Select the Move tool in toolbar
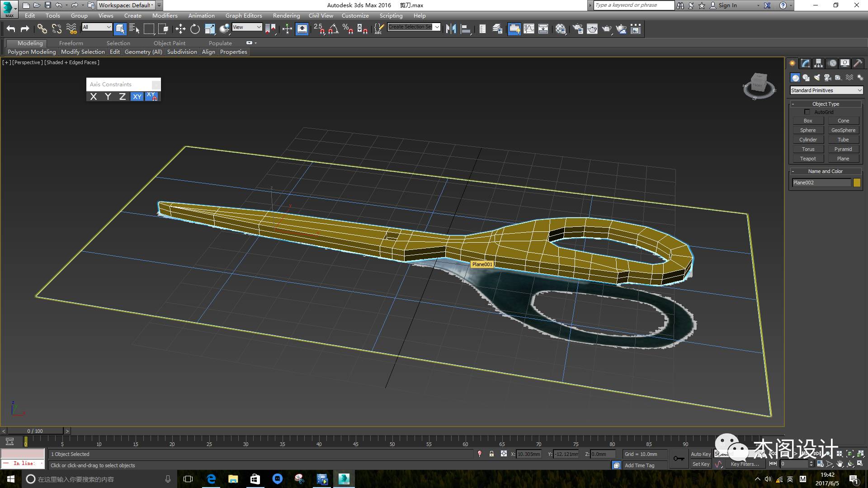The width and height of the screenshot is (868, 488). [180, 29]
